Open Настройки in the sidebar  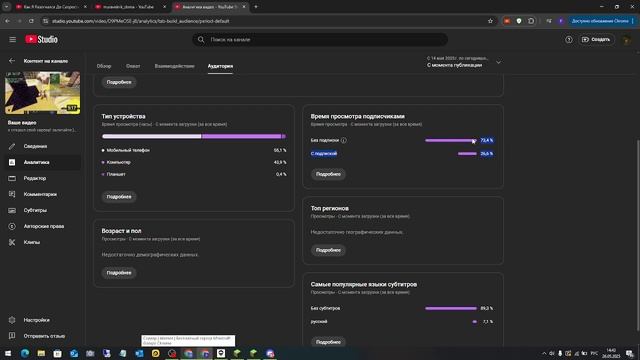point(42,320)
